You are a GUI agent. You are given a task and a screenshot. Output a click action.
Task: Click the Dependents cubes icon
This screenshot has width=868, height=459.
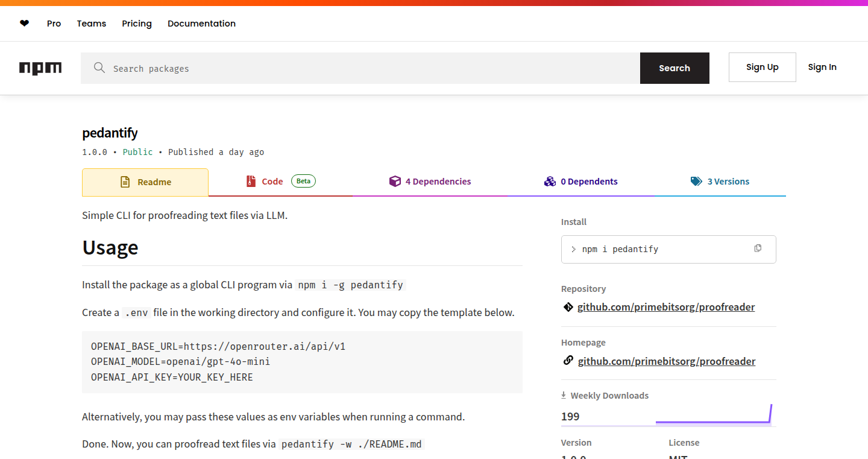click(x=550, y=182)
